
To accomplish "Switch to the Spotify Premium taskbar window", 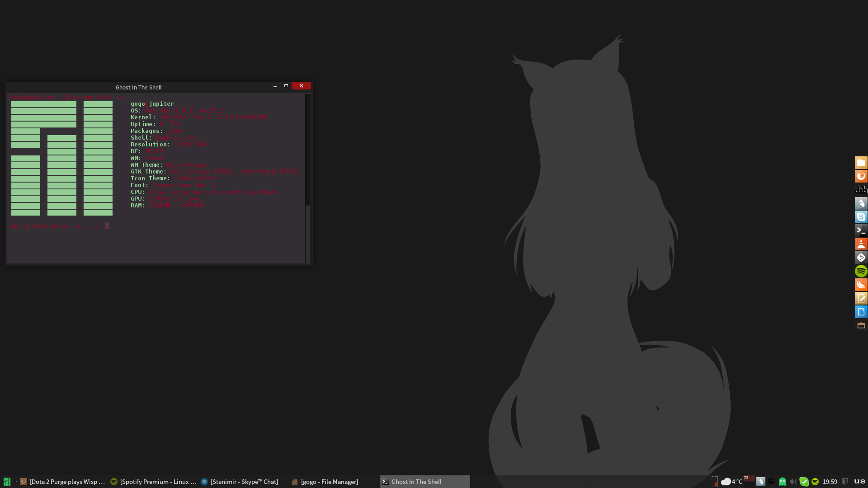I will (154, 482).
